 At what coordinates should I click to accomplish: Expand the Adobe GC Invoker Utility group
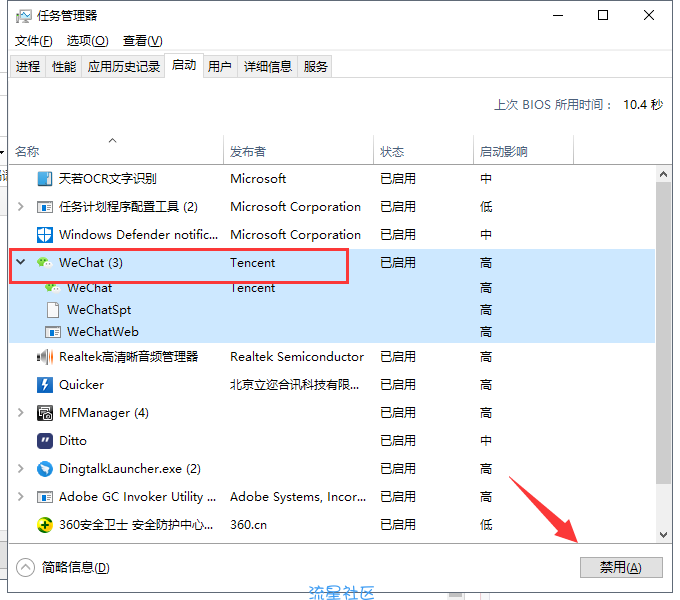click(20, 497)
